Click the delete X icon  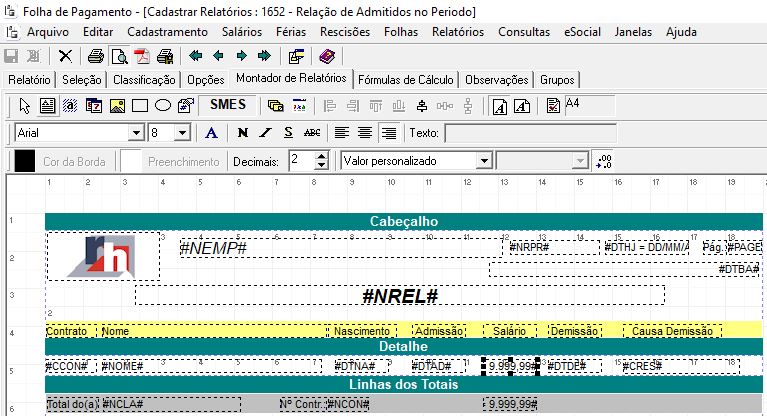[65, 56]
